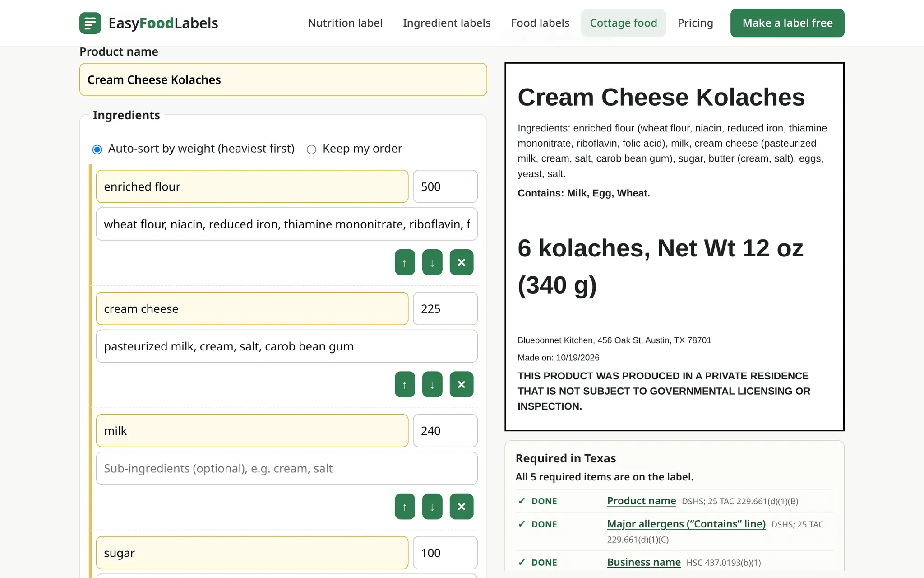Image resolution: width=924 pixels, height=578 pixels.
Task: Move enriched flour ingredient down
Action: point(432,262)
